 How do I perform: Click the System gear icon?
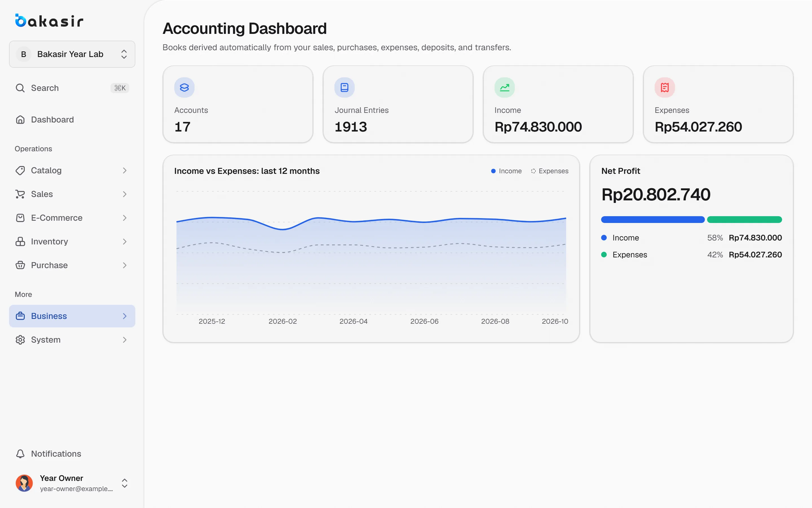[20, 340]
